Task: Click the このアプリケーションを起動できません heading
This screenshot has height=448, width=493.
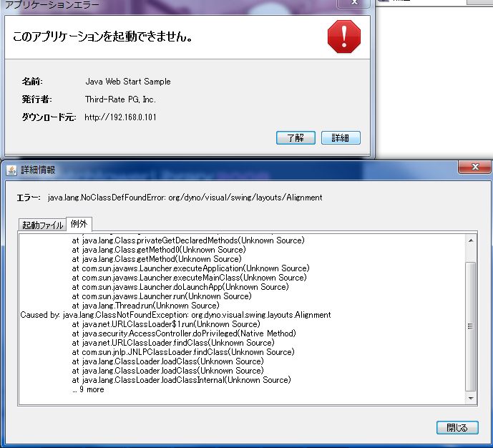Action: (x=102, y=36)
